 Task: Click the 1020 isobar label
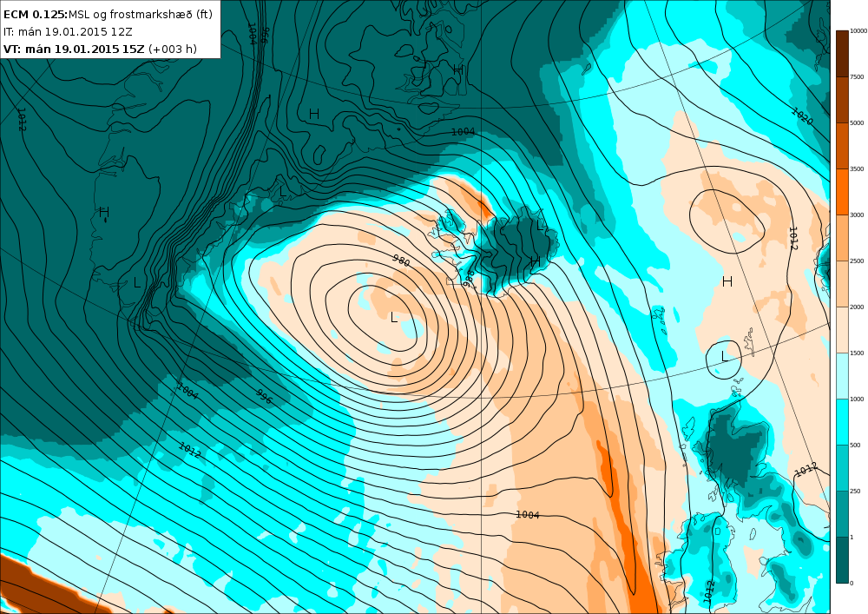coord(802,117)
